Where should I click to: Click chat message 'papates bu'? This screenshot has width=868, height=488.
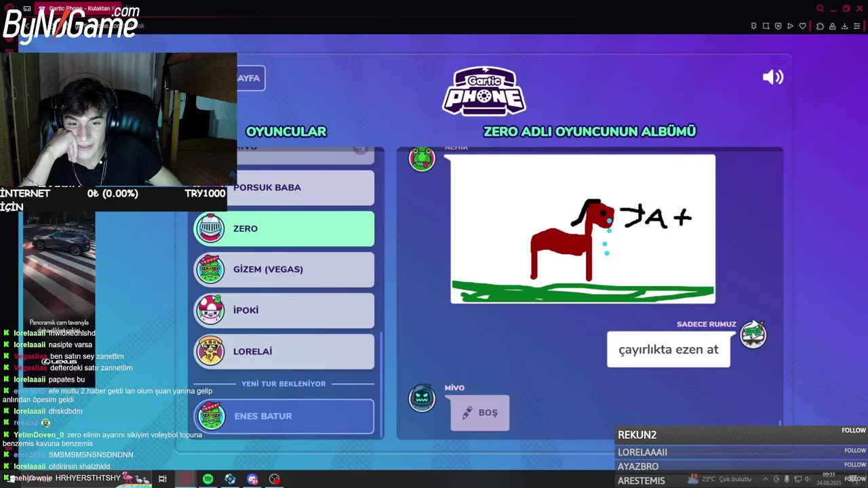tap(66, 380)
